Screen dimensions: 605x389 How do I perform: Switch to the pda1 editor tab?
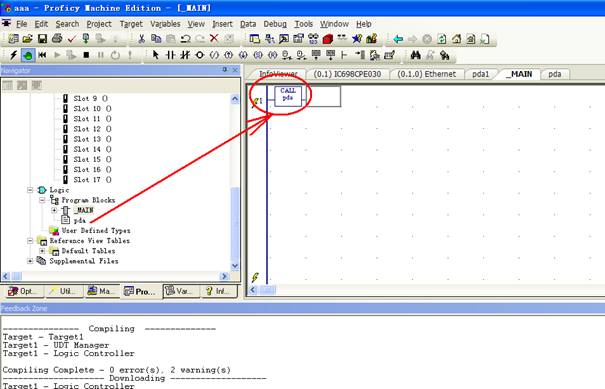480,74
